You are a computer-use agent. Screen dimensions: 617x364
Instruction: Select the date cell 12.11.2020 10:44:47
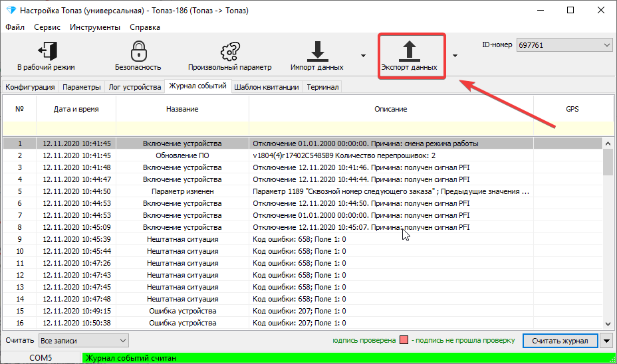[76, 179]
